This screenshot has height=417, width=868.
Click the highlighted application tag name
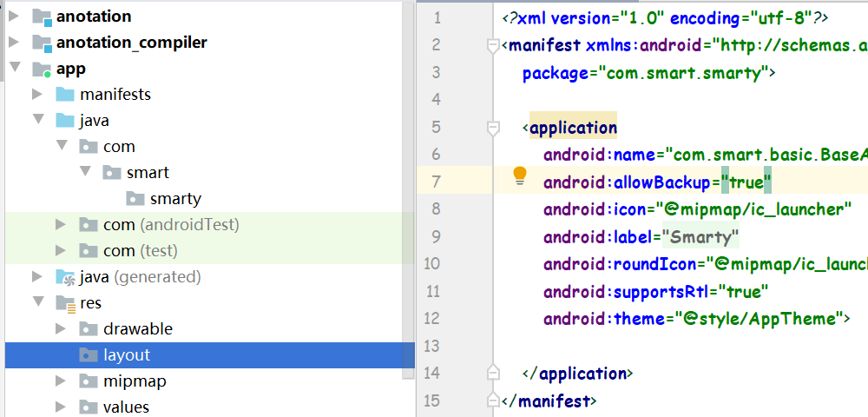click(x=574, y=128)
